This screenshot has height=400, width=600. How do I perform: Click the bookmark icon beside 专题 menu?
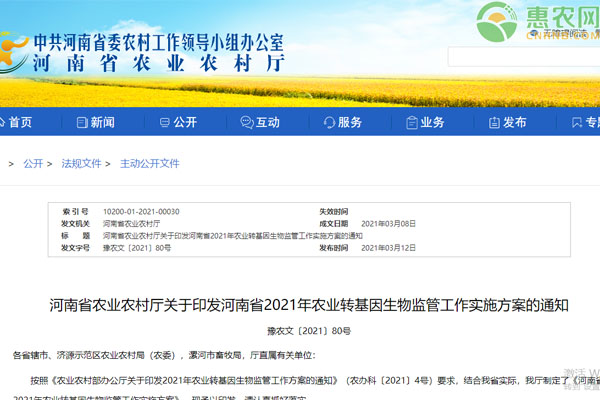pos(577,122)
